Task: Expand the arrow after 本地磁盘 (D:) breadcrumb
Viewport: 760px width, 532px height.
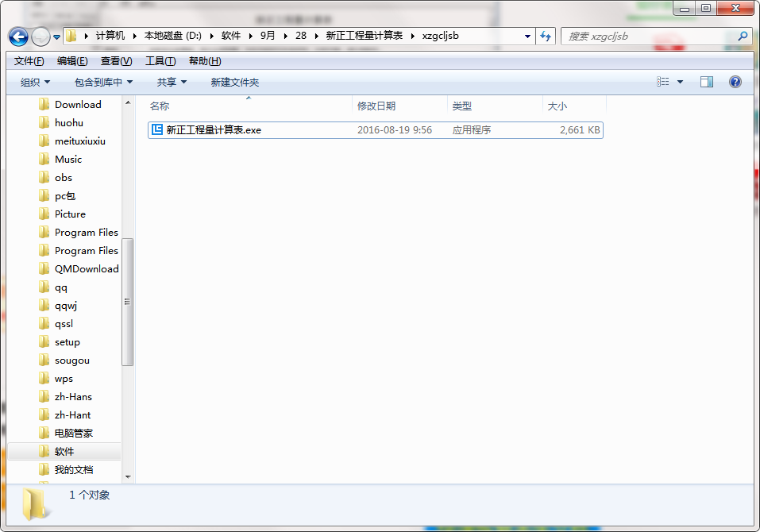Action: tap(212, 36)
